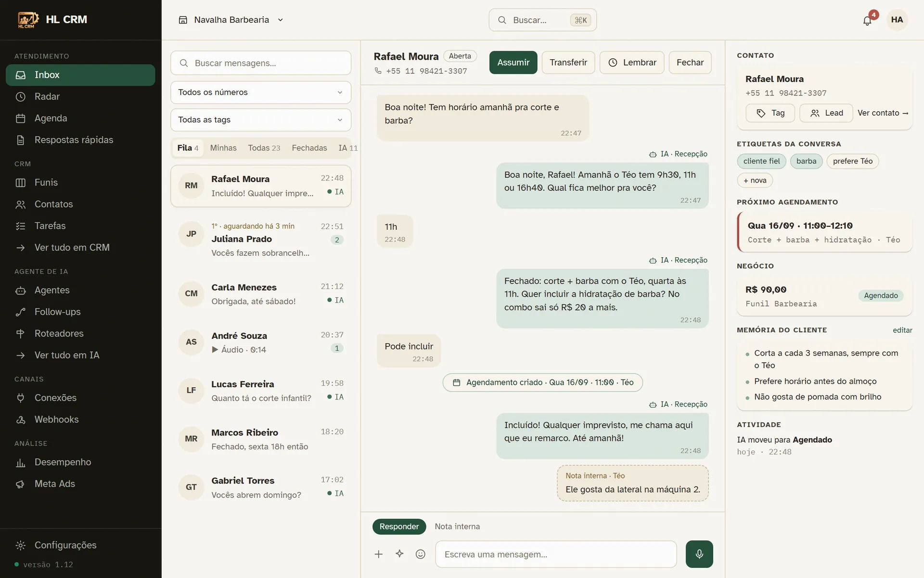Screen dimensions: 924x578
Task: Open Radar in the sidebar
Action: (80, 96)
